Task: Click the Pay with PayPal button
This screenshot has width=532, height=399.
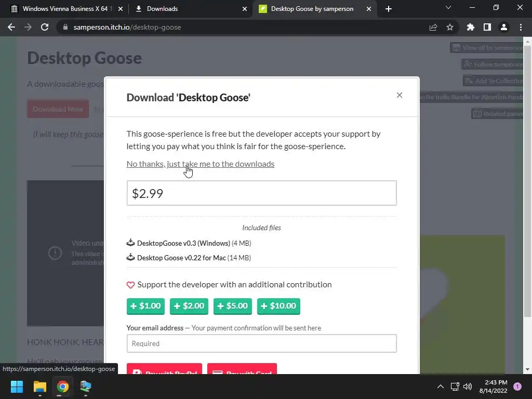Action: point(164,369)
